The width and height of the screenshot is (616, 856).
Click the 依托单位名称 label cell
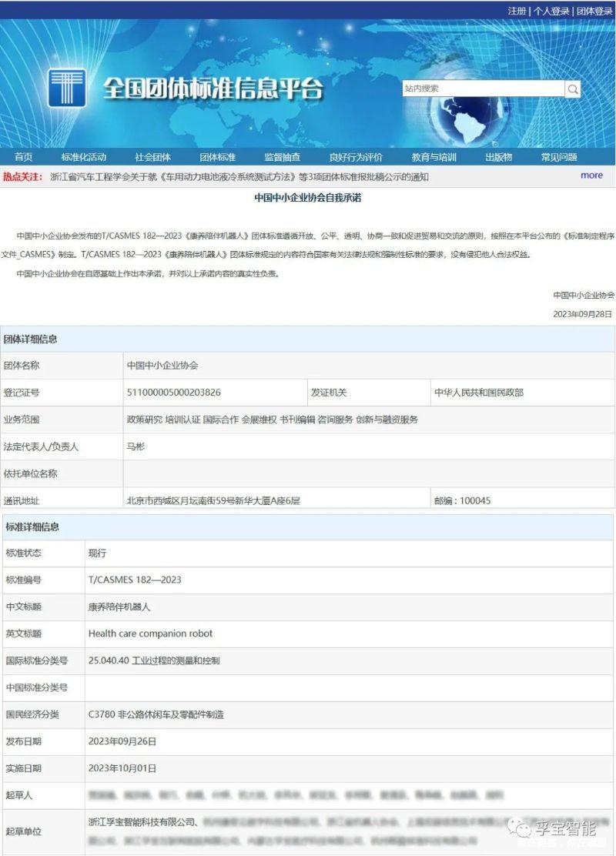62,473
